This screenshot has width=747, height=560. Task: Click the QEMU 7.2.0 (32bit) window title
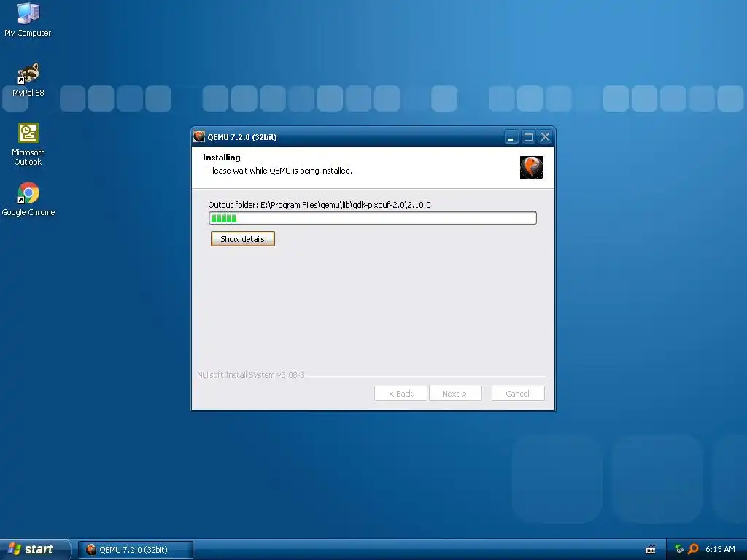point(242,137)
